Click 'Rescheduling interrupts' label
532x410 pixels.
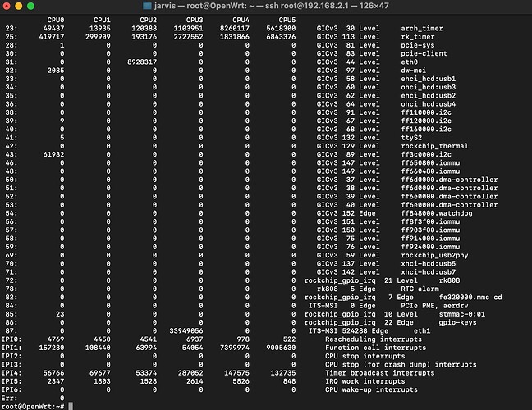pos(374,339)
